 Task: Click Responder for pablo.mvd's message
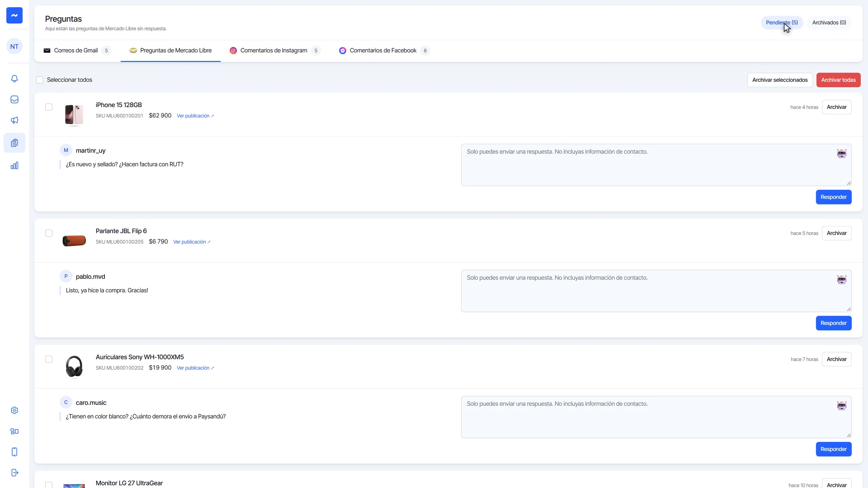click(x=833, y=323)
